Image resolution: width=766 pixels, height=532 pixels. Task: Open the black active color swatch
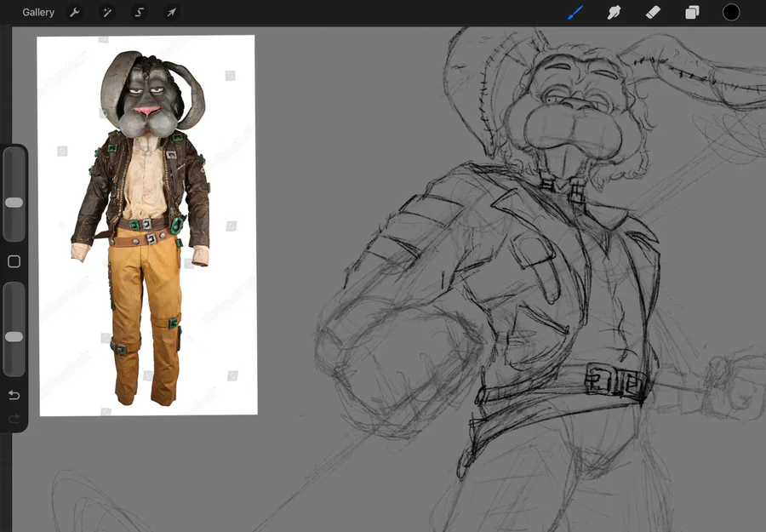click(731, 12)
